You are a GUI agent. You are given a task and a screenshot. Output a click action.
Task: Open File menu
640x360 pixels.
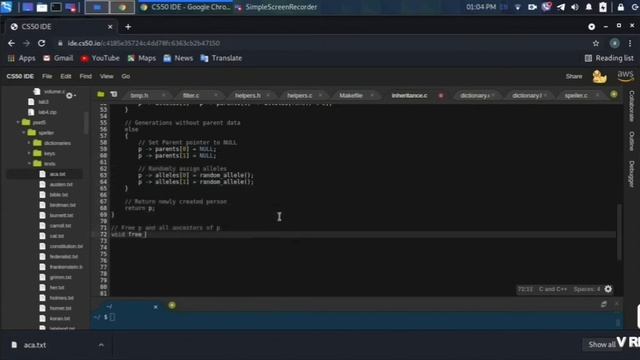click(47, 76)
